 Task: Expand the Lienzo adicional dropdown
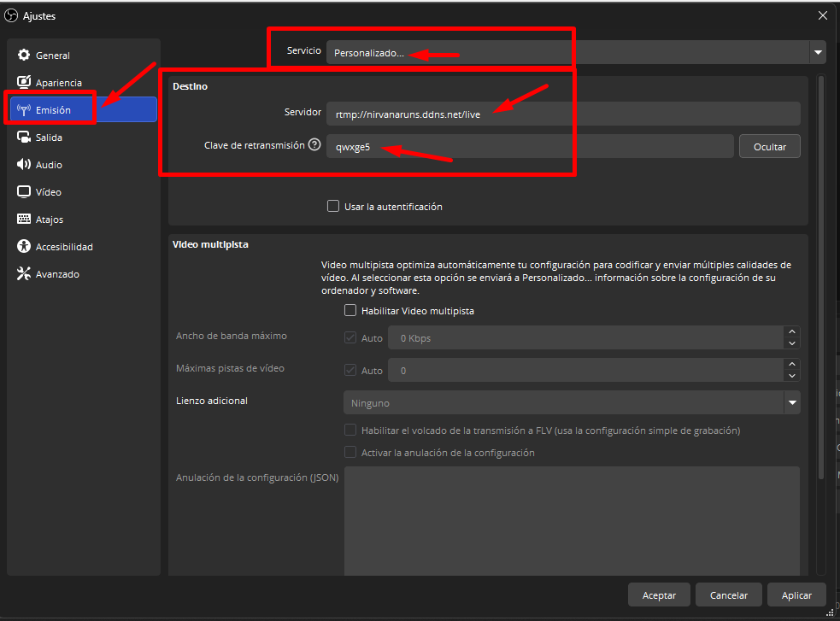point(790,401)
